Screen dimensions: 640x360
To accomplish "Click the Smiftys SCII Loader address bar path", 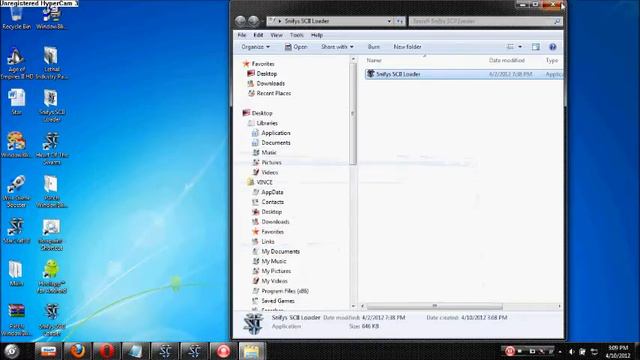I will pyautogui.click(x=307, y=21).
